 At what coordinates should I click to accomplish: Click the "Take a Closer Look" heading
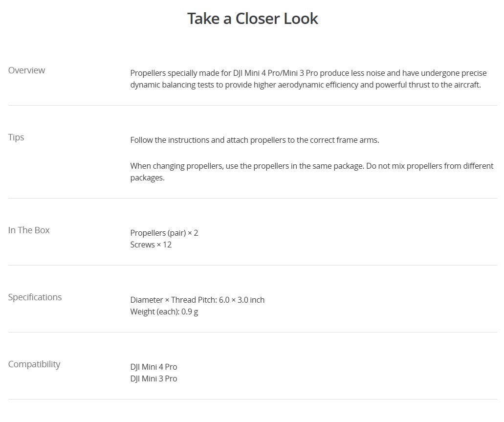[x=252, y=19]
